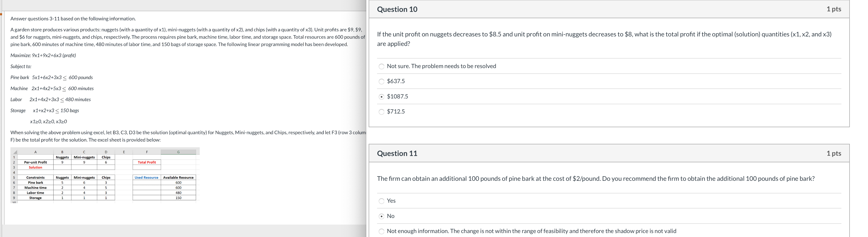Click column G header in spreadsheet
Image resolution: width=868 pixels, height=237 pixels.
[x=178, y=152]
